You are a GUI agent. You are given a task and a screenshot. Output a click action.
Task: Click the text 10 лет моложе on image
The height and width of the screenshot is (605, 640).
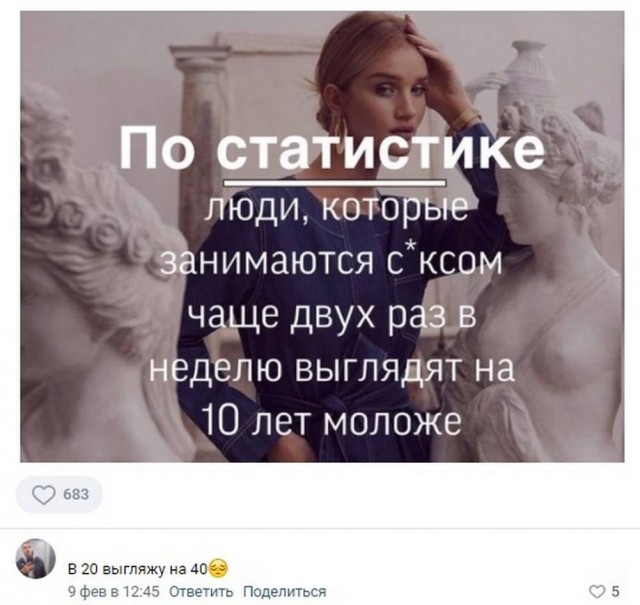[332, 420]
